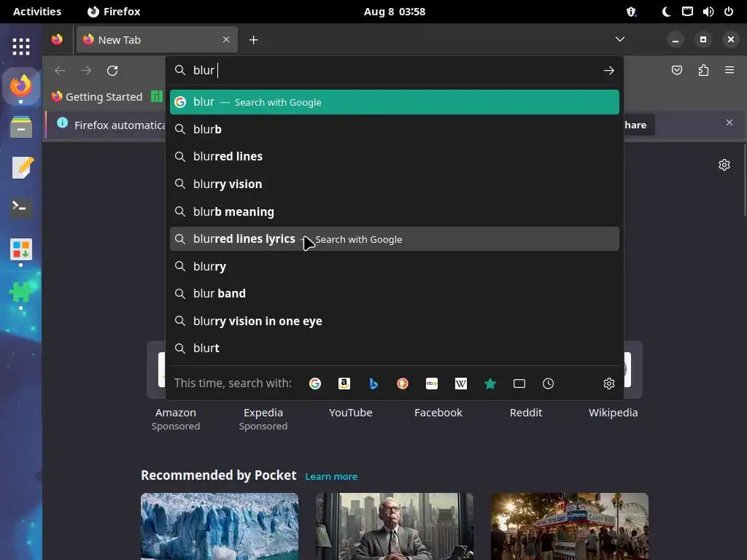Pick the "blurry vision" suggestion
Screen dimensions: 747x560
(395, 184)
